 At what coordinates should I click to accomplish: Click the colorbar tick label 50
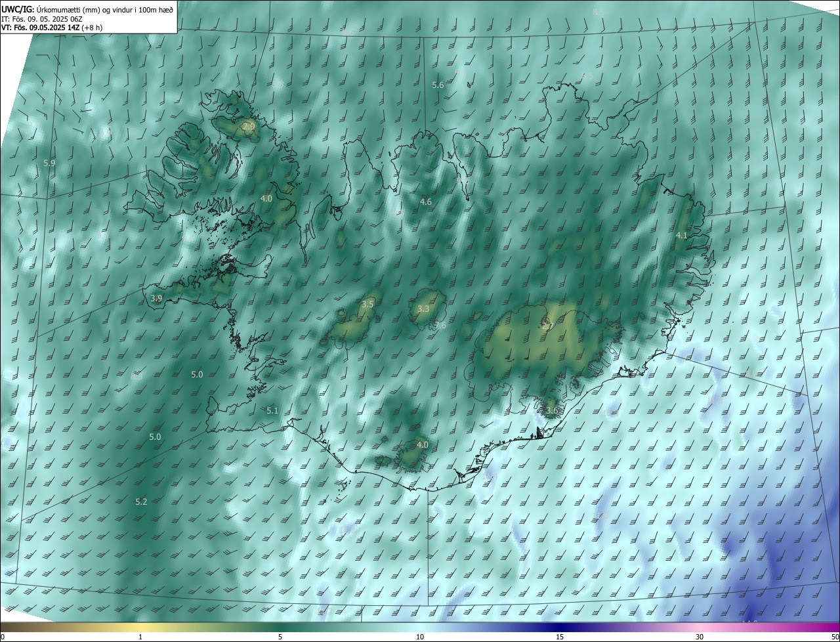835,637
